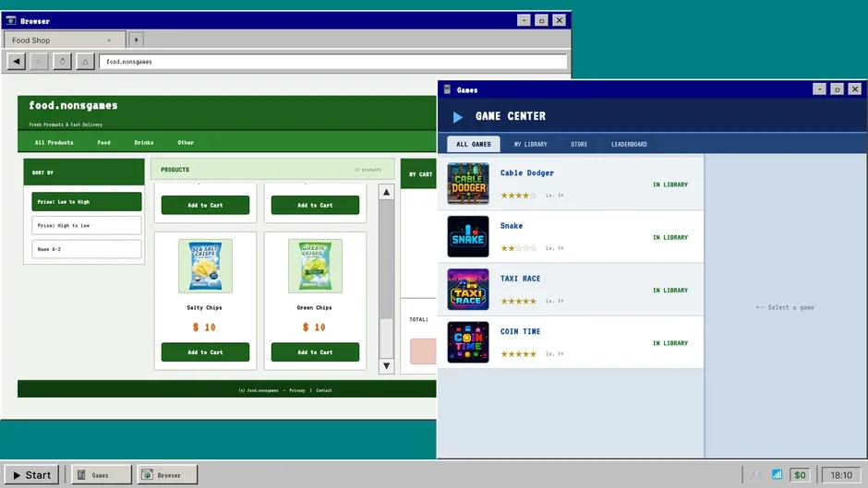Click the Game Center play triangle logo
The image size is (868, 488).
coord(458,117)
